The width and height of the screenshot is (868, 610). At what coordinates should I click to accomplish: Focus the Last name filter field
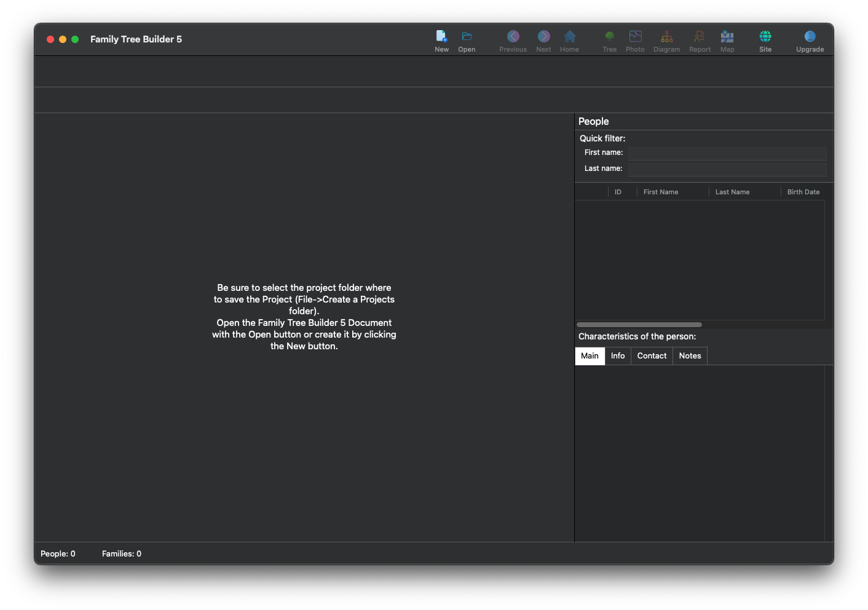727,169
